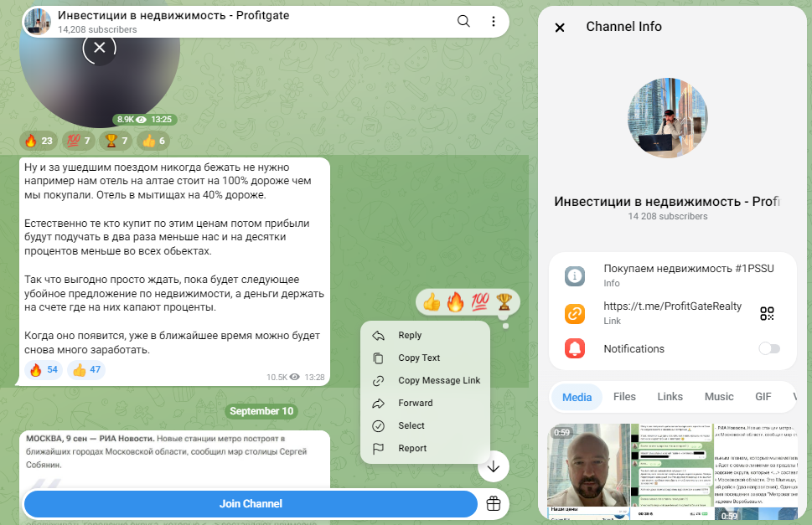The height and width of the screenshot is (525, 812).
Task: Switch to the Music tab
Action: point(719,397)
